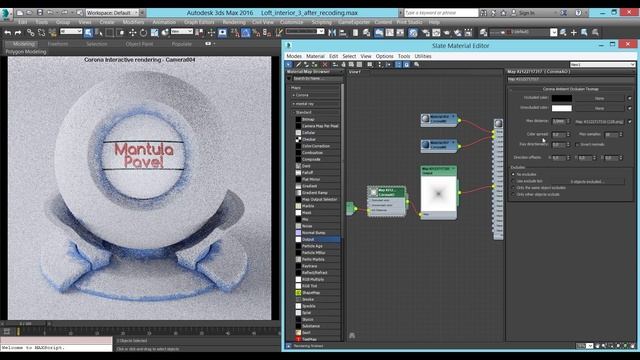
Task: Open the Options menu in Slate editor
Action: 384,56
